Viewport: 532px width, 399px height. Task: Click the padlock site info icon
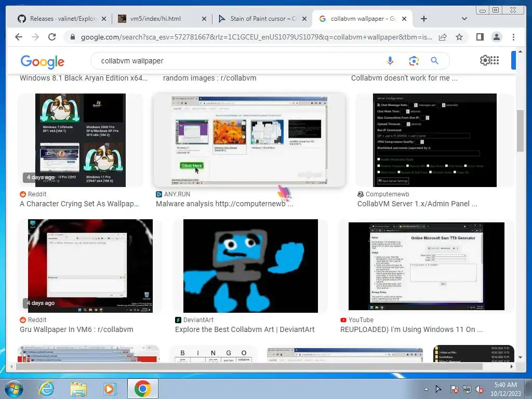73,37
